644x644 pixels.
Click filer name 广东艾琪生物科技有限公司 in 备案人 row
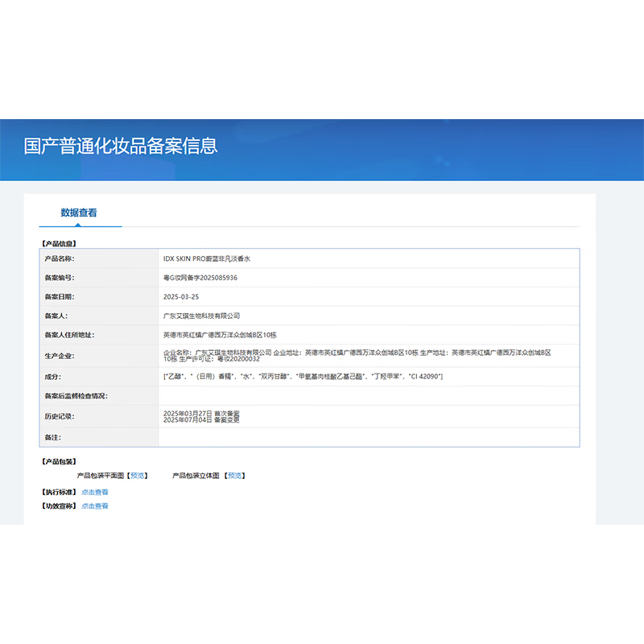point(201,316)
